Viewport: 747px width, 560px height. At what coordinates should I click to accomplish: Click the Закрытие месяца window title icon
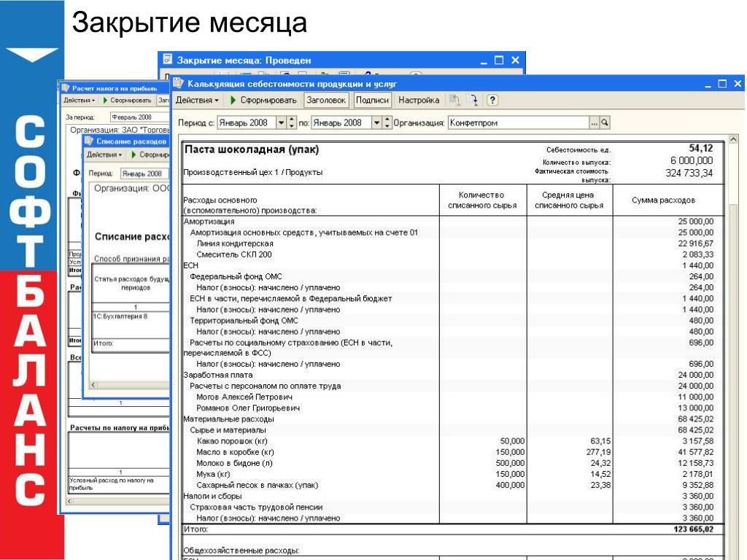[x=167, y=60]
